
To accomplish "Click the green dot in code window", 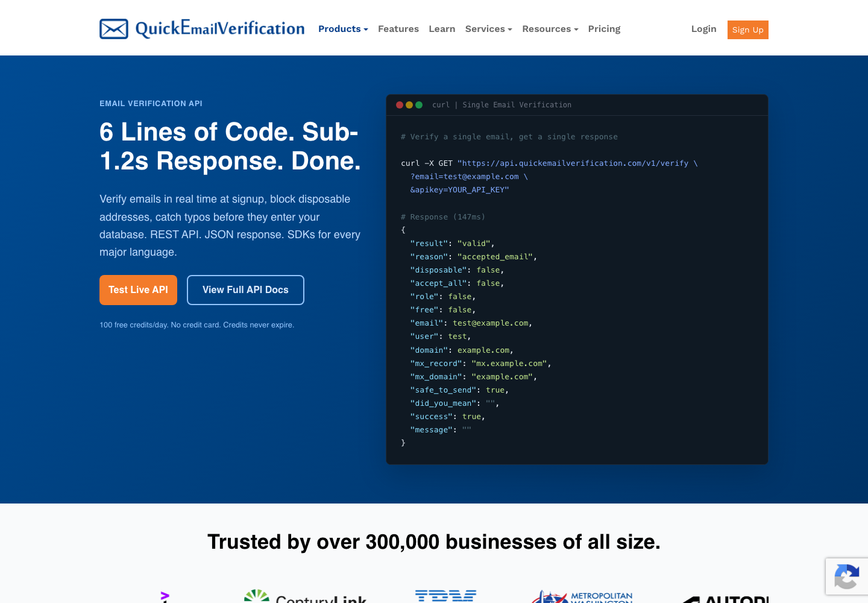I will tap(419, 105).
